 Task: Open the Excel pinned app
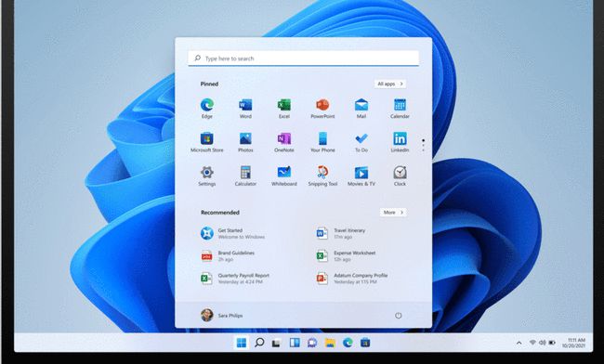click(284, 108)
